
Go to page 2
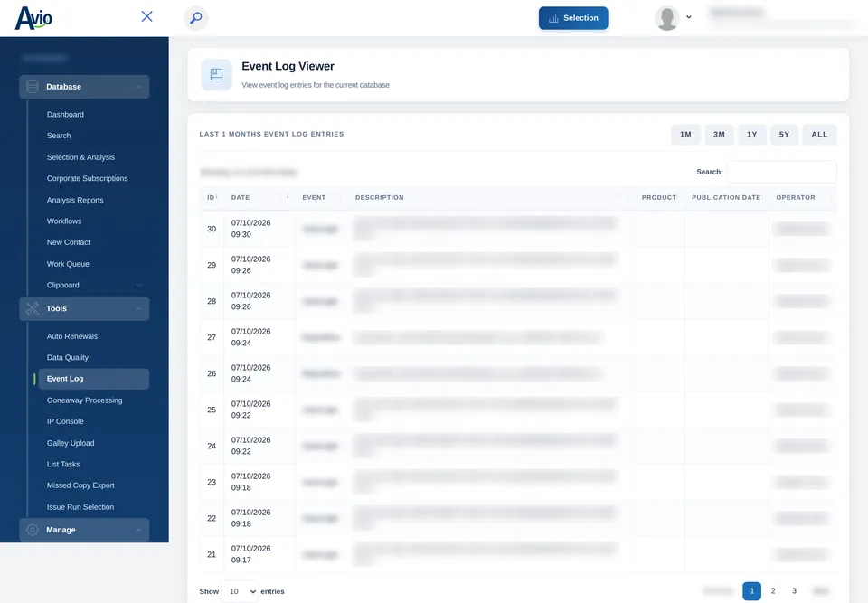pyautogui.click(x=773, y=591)
